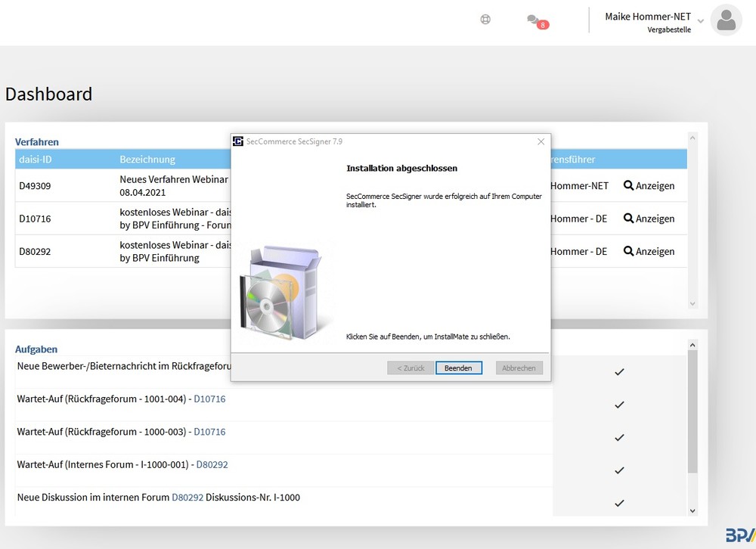Click Neues Verfahren Webinar 08.04.2021 text

point(174,186)
